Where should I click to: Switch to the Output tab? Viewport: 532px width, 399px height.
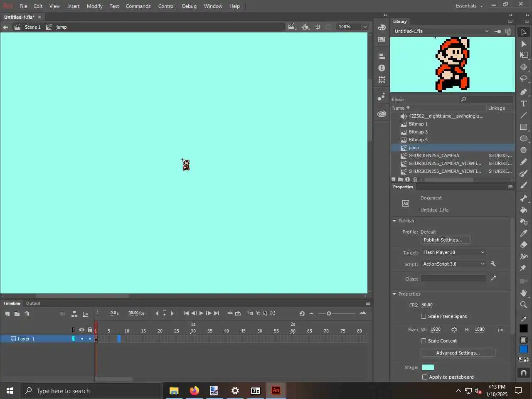click(33, 303)
